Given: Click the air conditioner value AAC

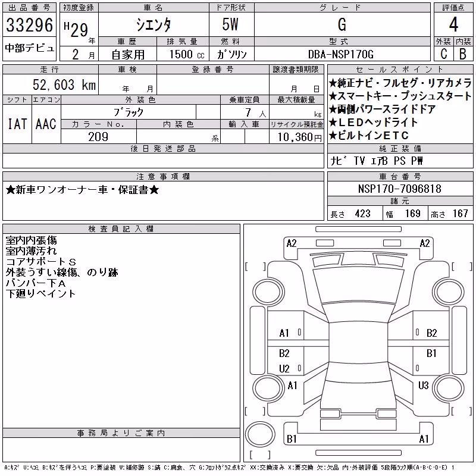Looking at the screenshot, I should [46, 124].
